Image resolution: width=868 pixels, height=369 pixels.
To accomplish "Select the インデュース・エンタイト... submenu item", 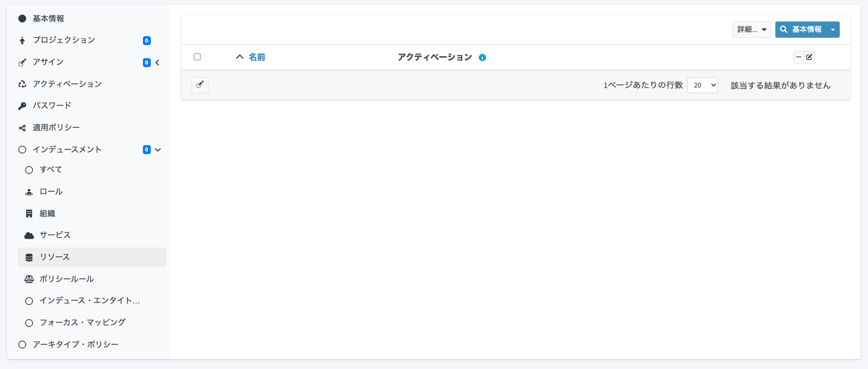I will [x=92, y=301].
